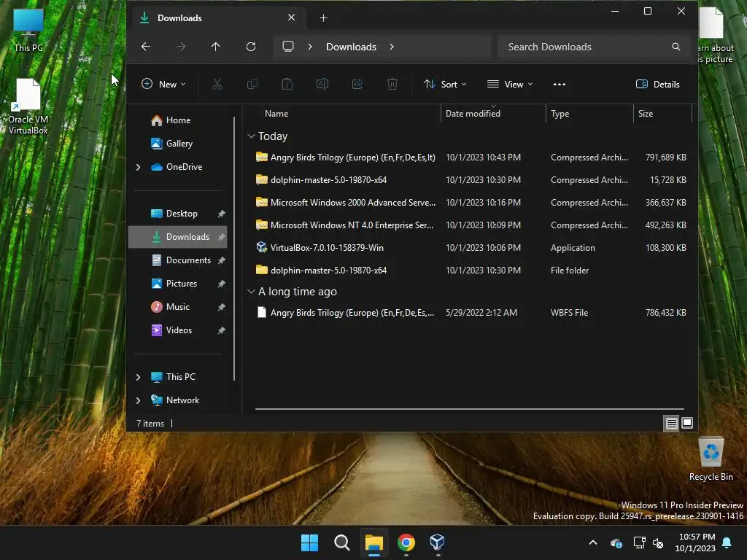Image resolution: width=747 pixels, height=560 pixels.
Task: Select the dolphin-master-5.0-19870-x64 file folder
Action: click(x=471, y=271)
